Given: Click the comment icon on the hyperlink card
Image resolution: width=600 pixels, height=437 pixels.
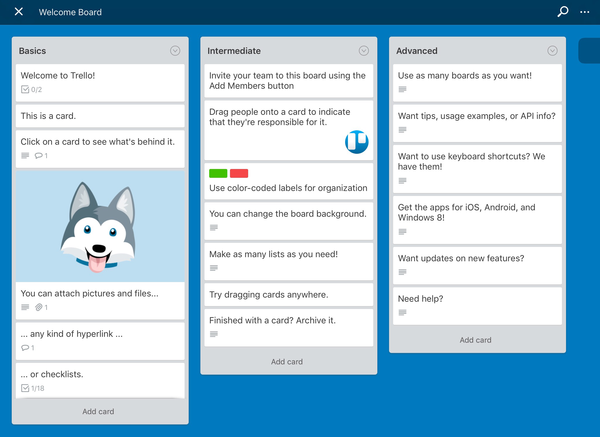Looking at the screenshot, I should [25, 347].
